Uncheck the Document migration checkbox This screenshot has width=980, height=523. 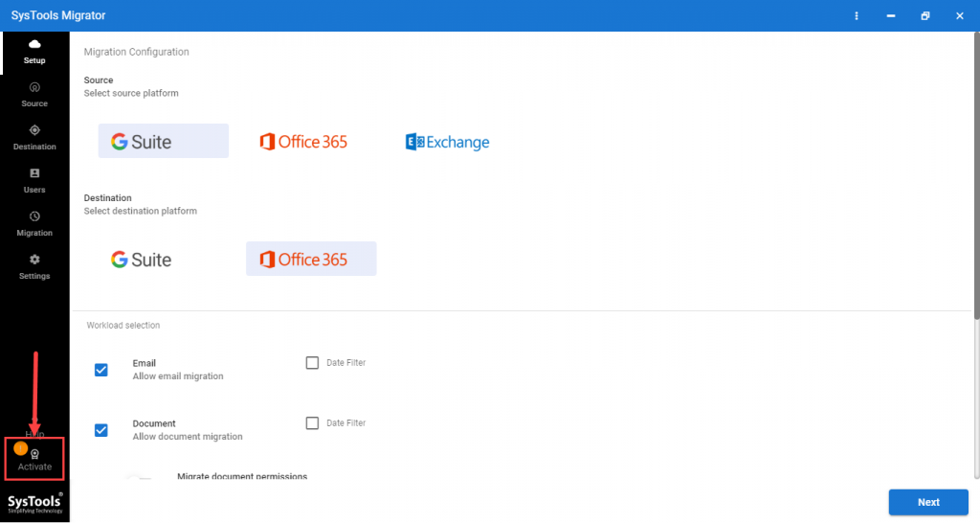pos(101,430)
